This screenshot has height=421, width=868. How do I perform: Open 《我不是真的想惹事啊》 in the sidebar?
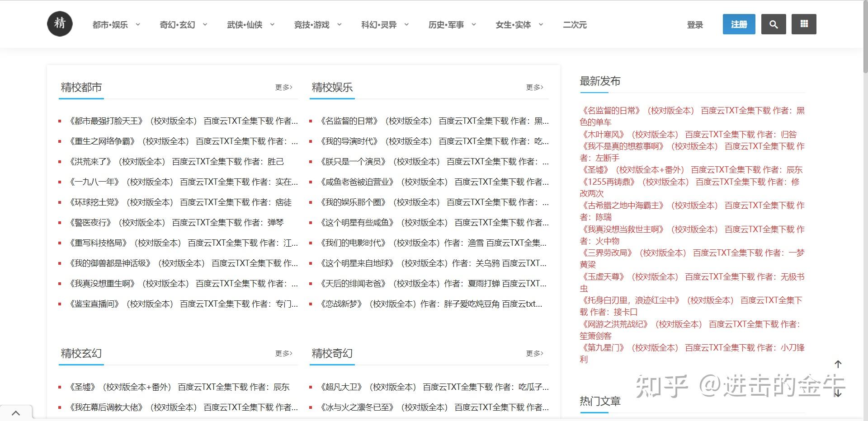pyautogui.click(x=692, y=152)
